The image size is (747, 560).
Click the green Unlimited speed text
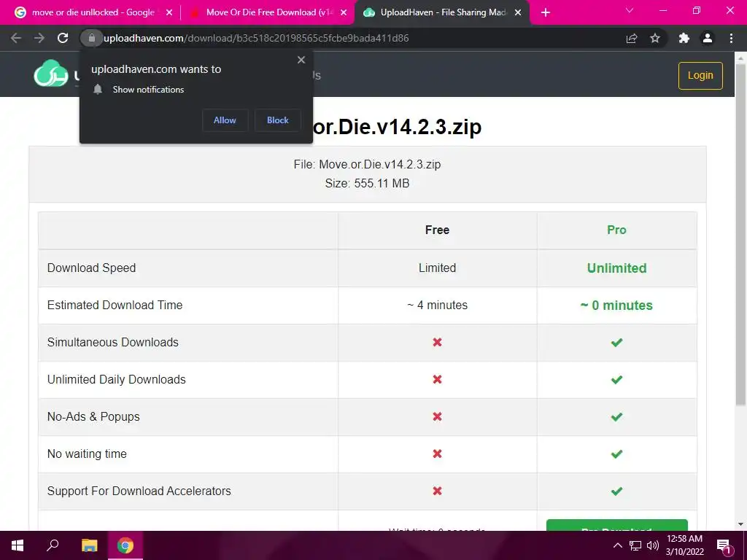coord(616,268)
